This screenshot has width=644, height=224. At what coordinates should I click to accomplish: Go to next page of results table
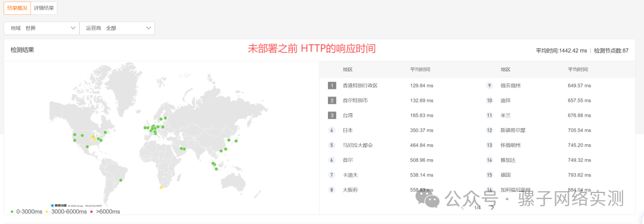493,207
